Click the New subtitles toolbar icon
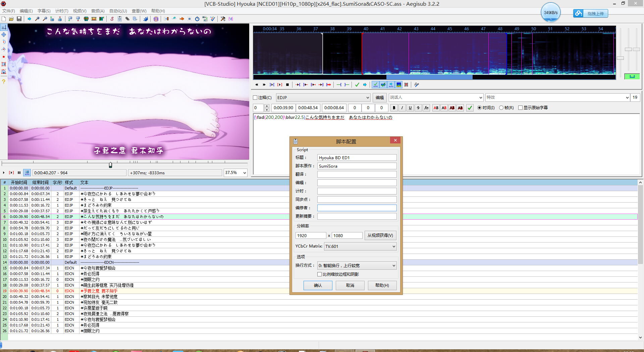This screenshot has width=644, height=352. point(4,19)
